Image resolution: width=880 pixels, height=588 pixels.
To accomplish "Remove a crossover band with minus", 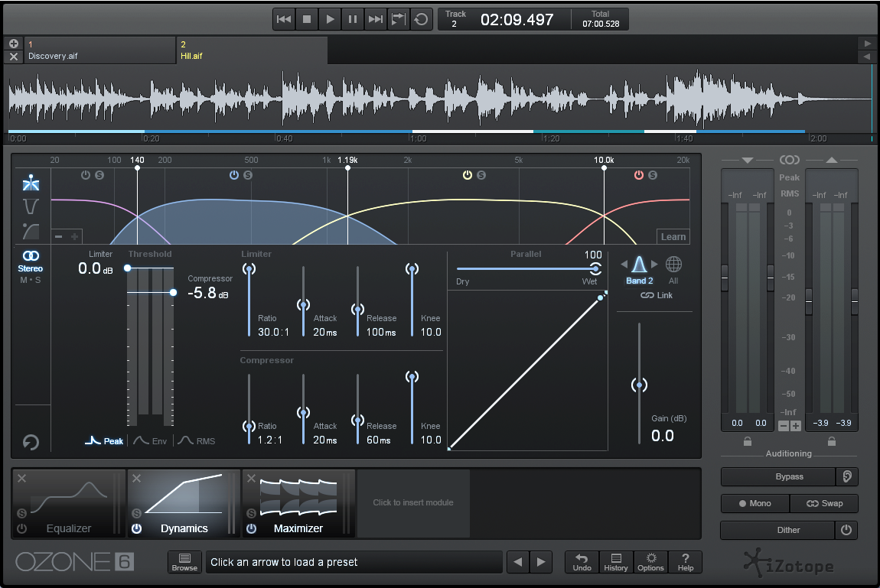I will (58, 236).
